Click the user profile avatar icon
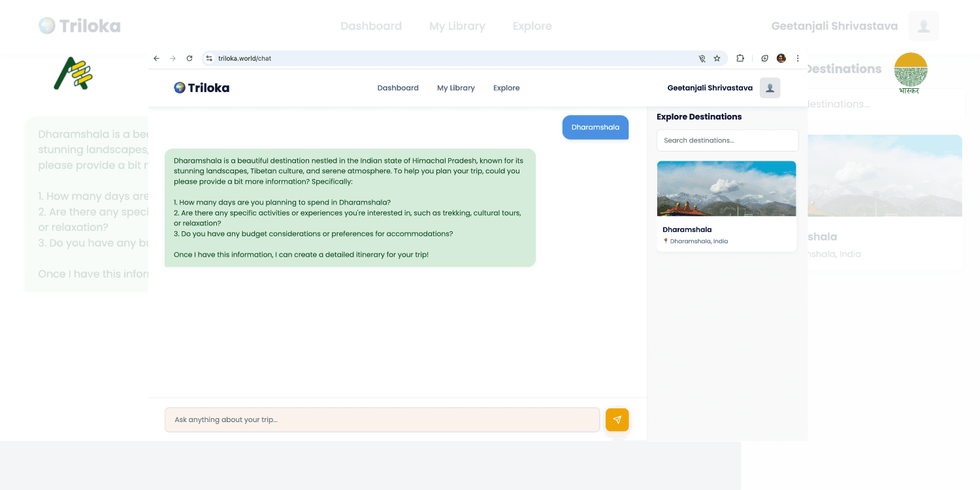 point(770,88)
